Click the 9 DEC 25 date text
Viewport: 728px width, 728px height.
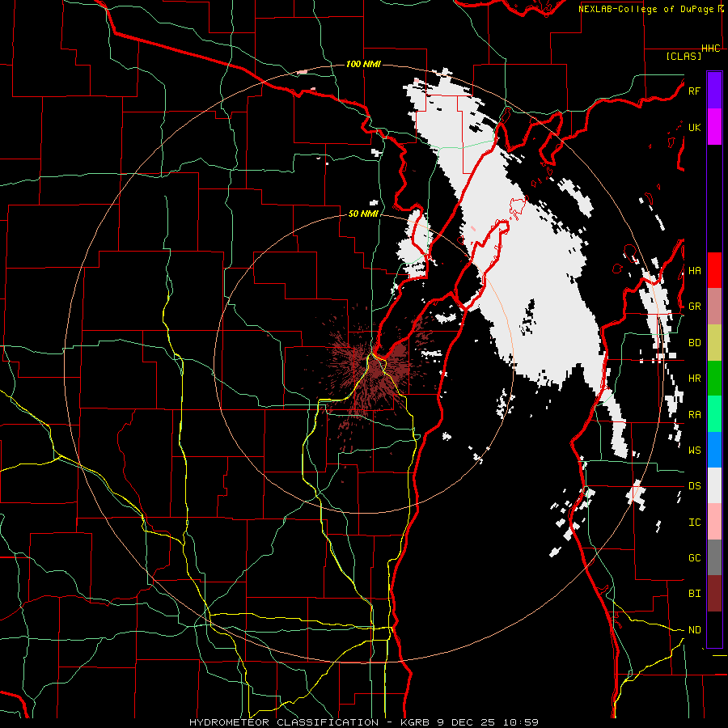(466, 722)
